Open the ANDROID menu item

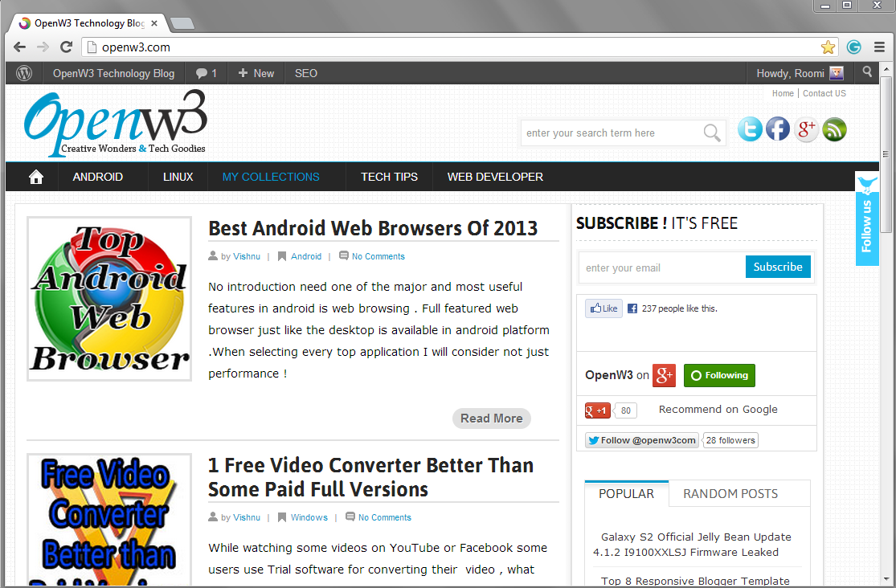[x=98, y=178]
